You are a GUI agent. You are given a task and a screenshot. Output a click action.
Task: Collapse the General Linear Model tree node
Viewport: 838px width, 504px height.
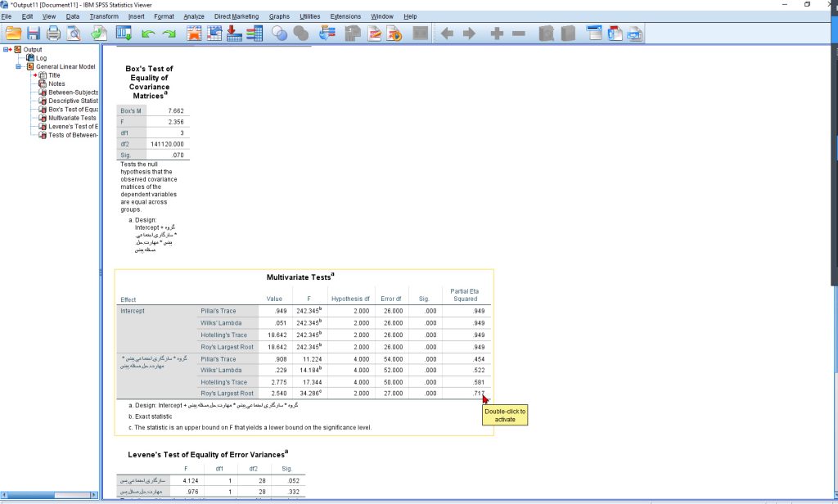18,66
